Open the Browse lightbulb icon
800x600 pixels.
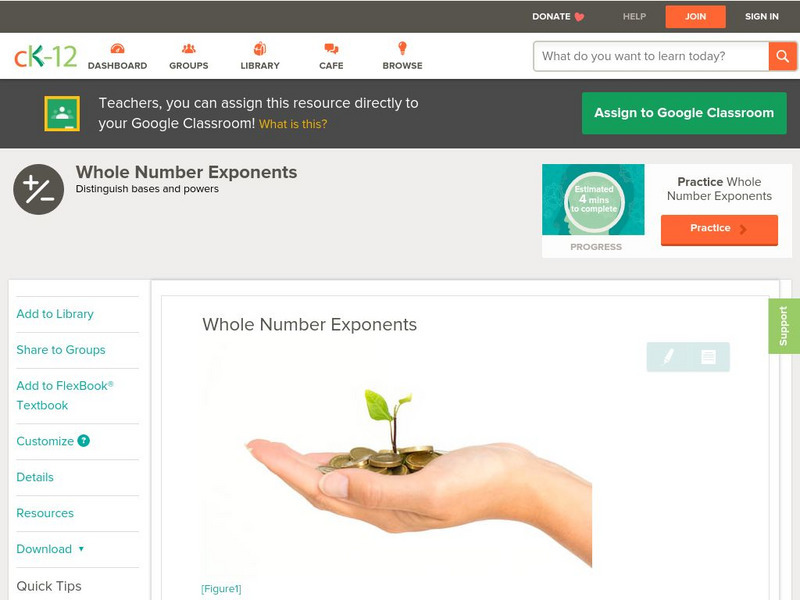(x=402, y=48)
